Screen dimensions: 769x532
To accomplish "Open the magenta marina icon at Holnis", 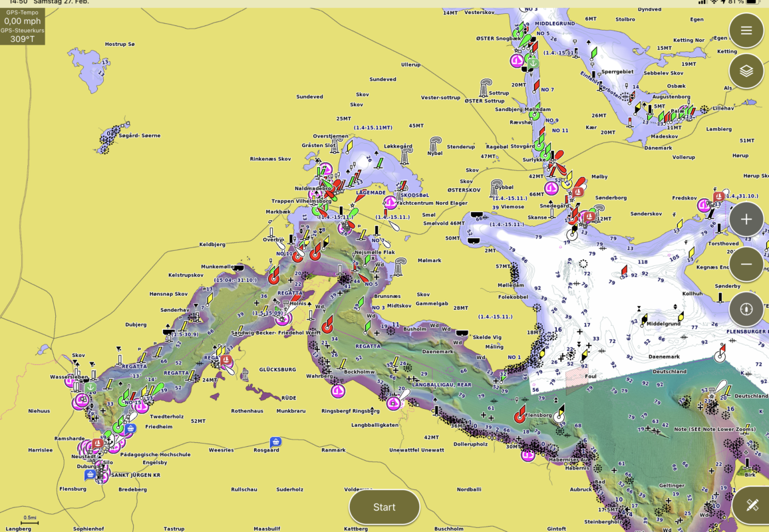I will (283, 319).
